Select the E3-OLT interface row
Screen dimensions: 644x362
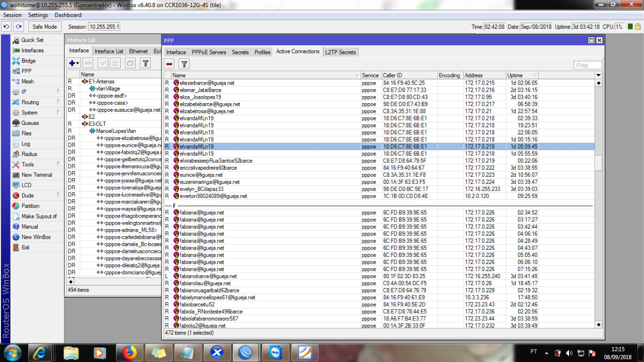point(114,124)
